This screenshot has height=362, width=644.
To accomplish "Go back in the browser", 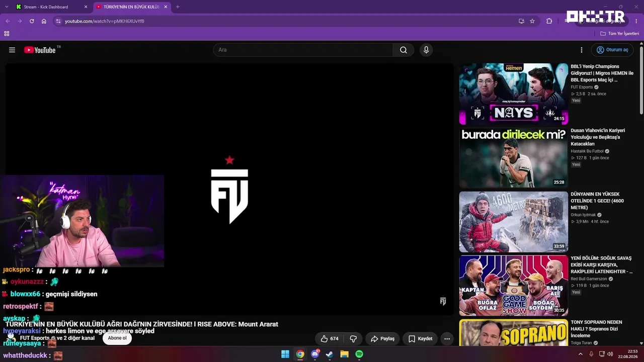I will click(x=8, y=21).
